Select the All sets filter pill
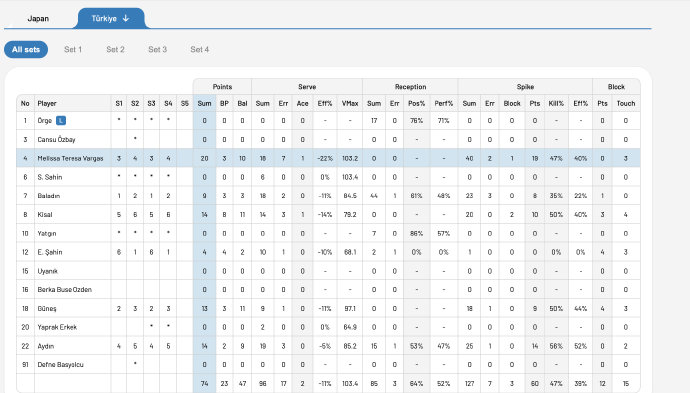This screenshot has width=690, height=393. coord(26,49)
